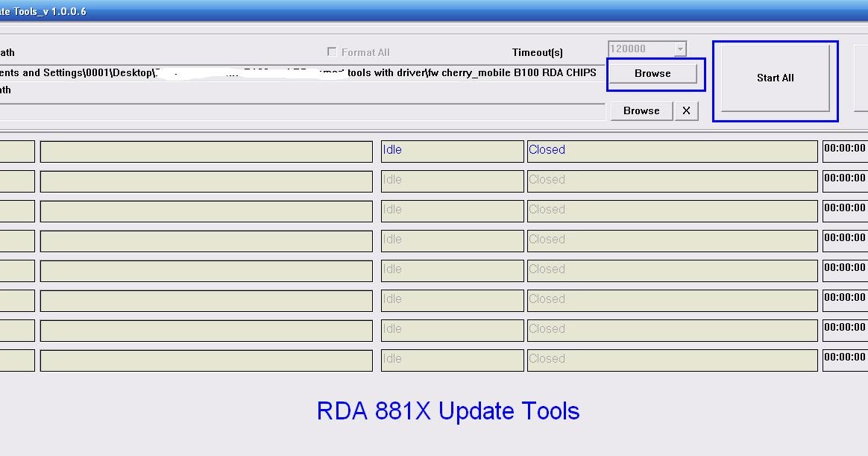868x456 pixels.
Task: Click the small port box beside row one
Action: 16,151
